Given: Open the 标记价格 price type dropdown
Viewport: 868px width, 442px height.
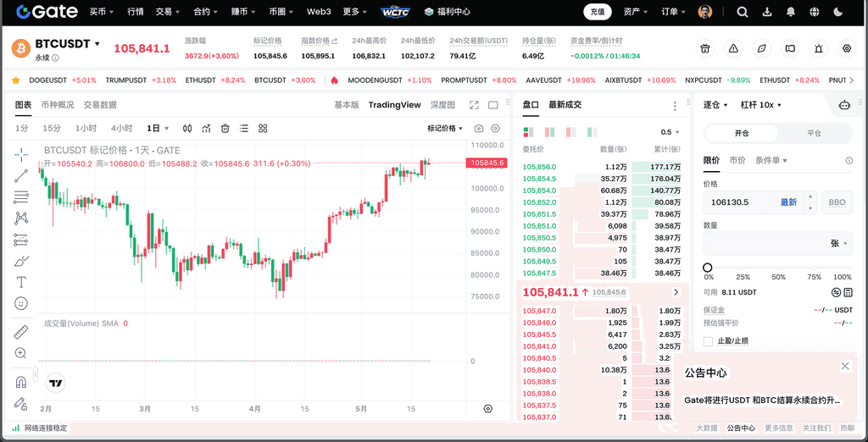Looking at the screenshot, I should (446, 129).
